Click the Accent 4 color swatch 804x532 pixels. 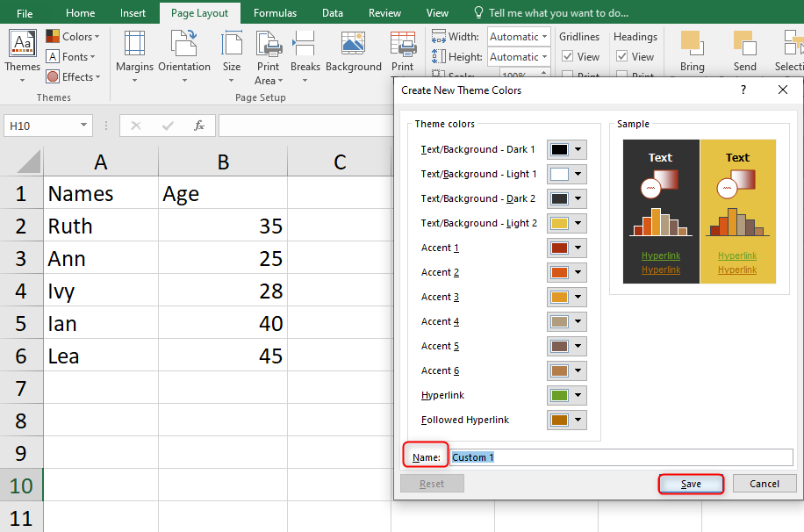(x=562, y=321)
